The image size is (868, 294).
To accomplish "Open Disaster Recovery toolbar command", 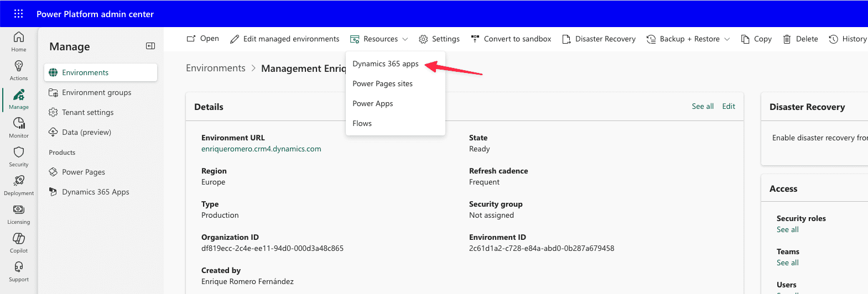I will click(599, 39).
